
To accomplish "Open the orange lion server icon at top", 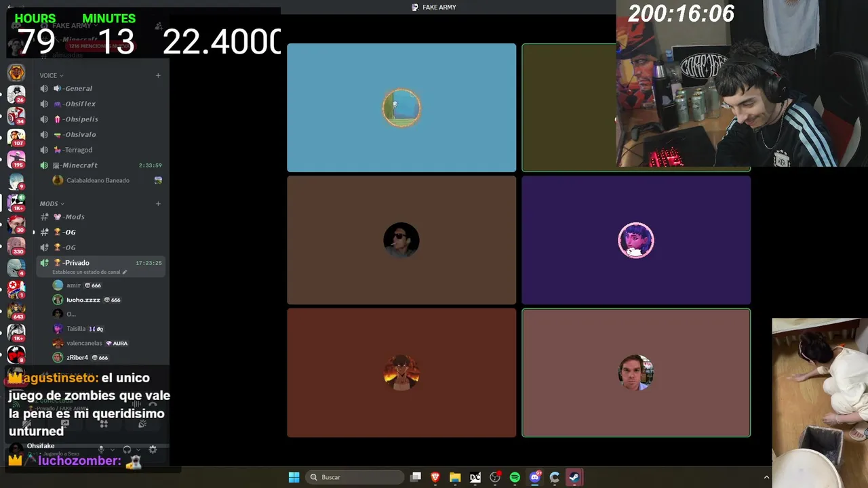I will click(x=16, y=73).
